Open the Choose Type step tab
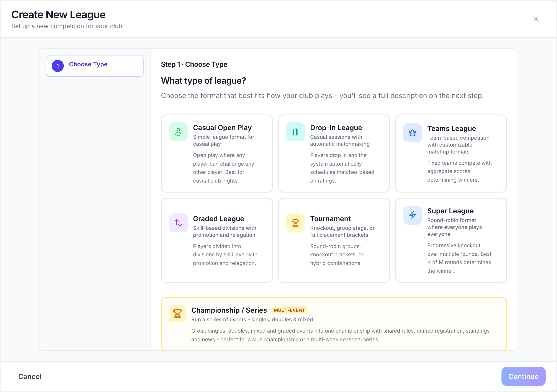Viewport: 557px width, 392px height. click(x=95, y=66)
